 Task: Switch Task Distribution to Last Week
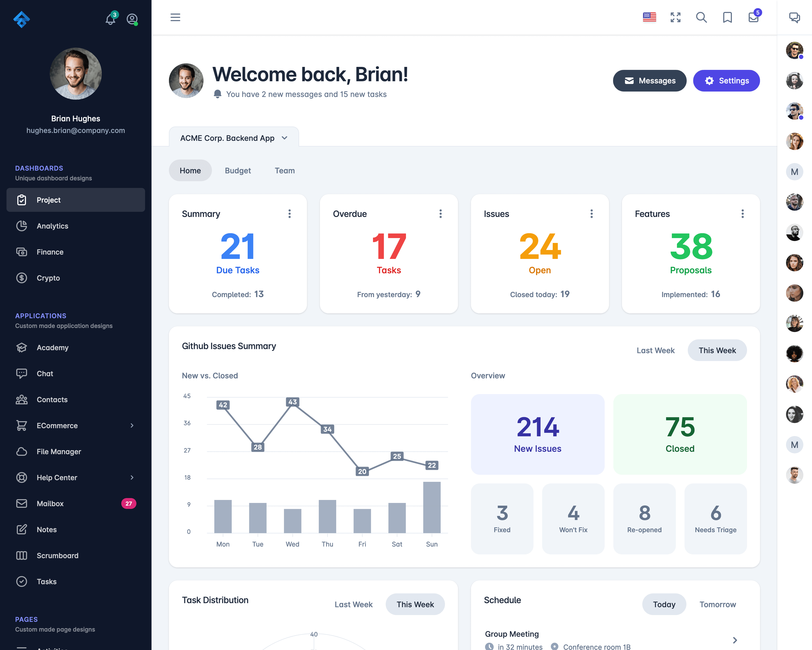[x=354, y=604]
